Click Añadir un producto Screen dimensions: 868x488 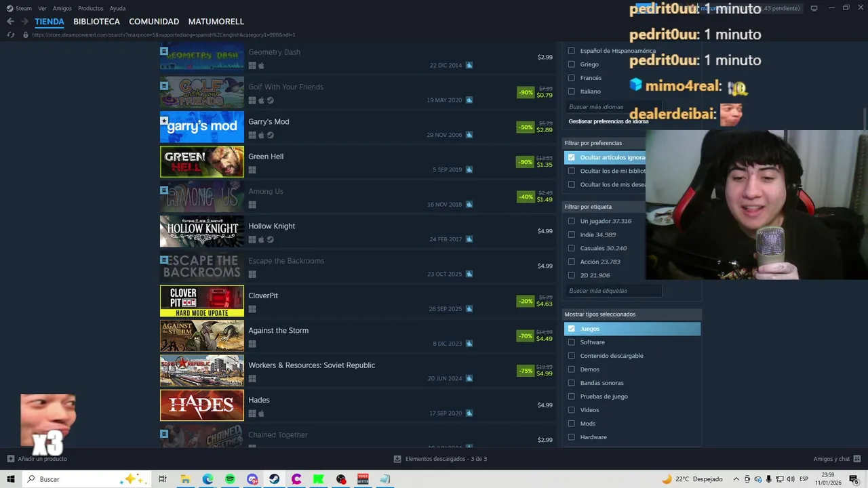[43, 459]
